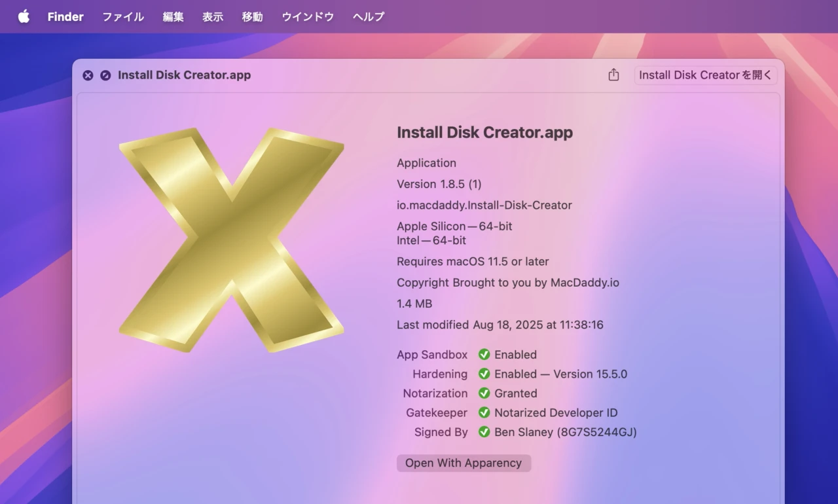Click the Signed By green checkmark badge
Image resolution: width=838 pixels, height=504 pixels.
484,432
